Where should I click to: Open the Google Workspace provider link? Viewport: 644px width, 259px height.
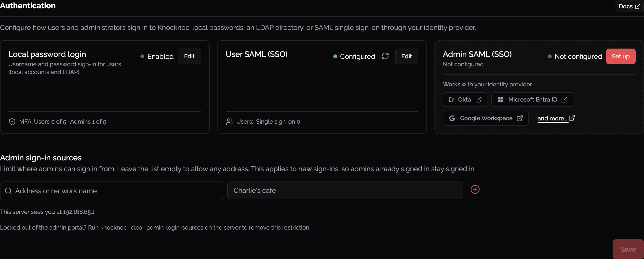tap(485, 118)
